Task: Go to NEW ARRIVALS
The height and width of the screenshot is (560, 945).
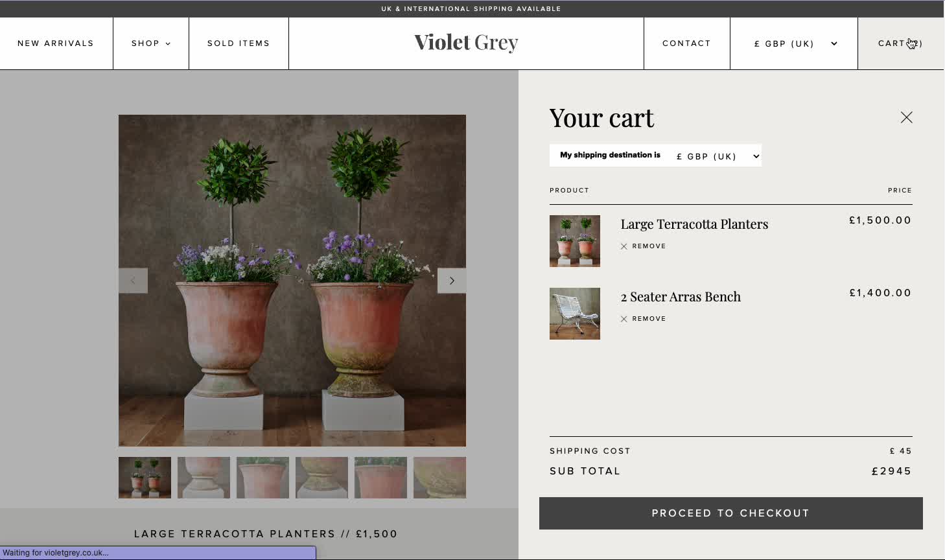Action: tap(56, 43)
